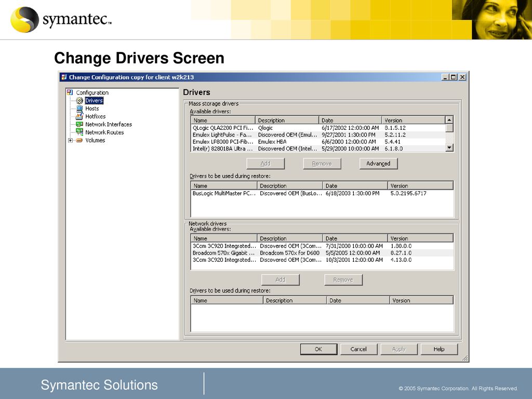Click the Hosts computer icon
Viewport: 532px width, 399px height.
tap(79, 109)
